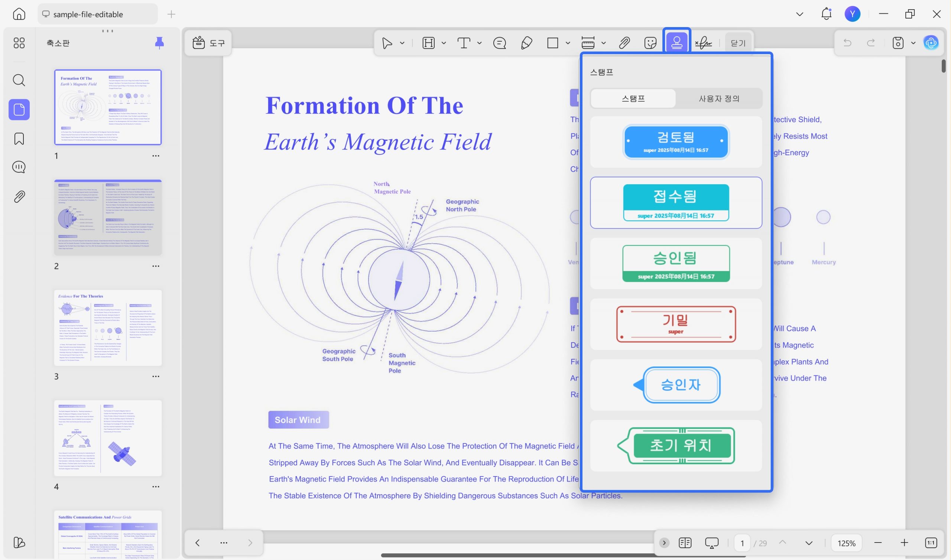Expand the text tool dropdown arrow
Viewport: 951px width, 560px height.
(479, 43)
